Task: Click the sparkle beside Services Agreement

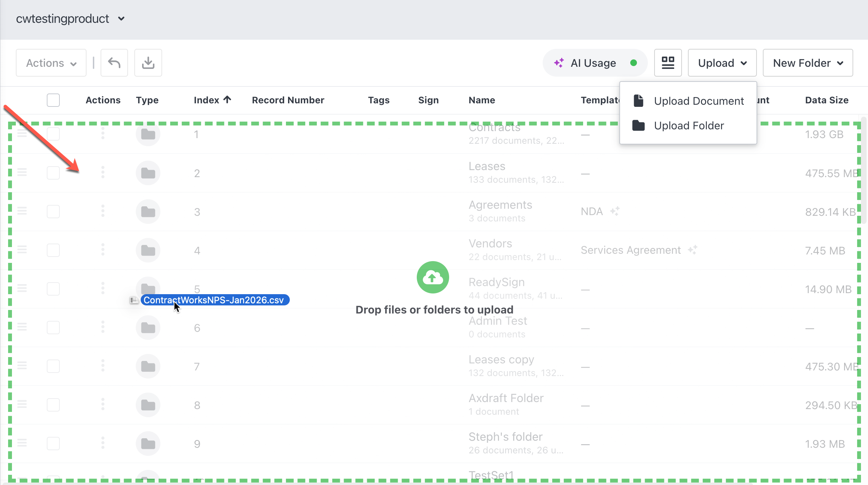Action: [693, 250]
